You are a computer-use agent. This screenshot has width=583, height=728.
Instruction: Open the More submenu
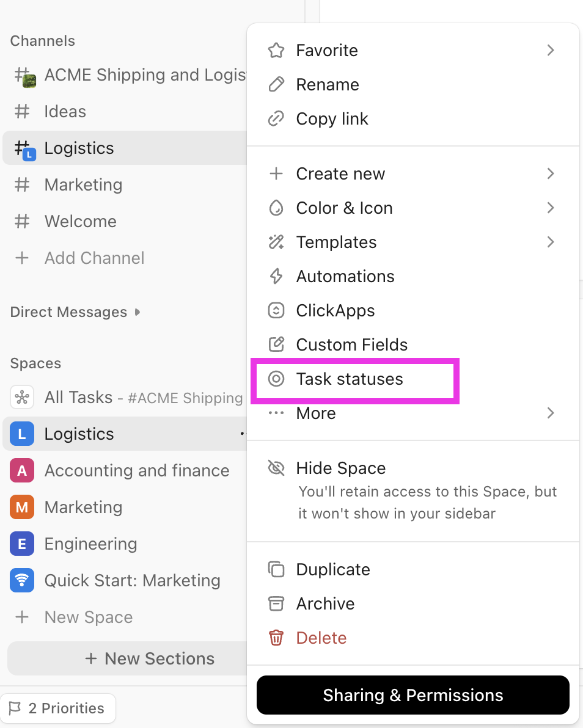(549, 413)
